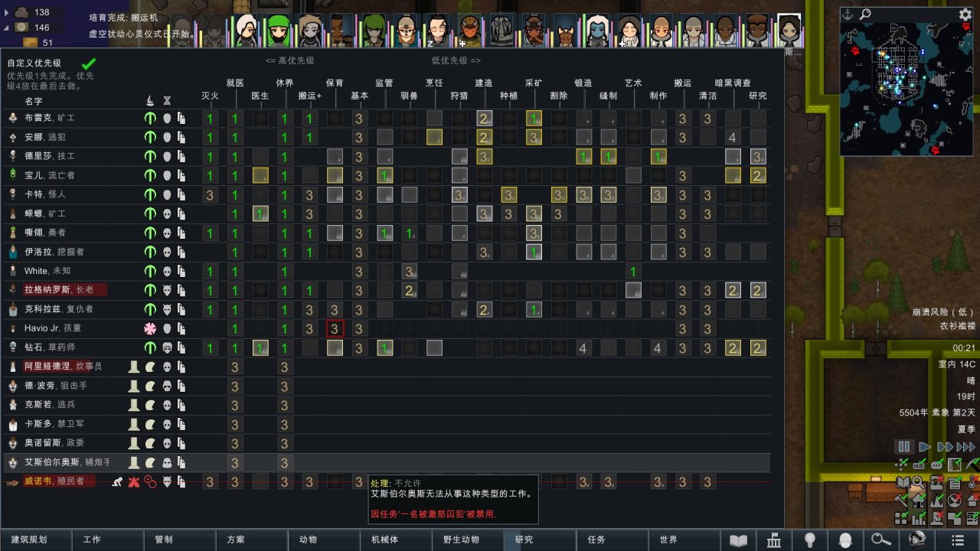This screenshot has width=980, height=551.
Task: Open the 建筑规划 tab
Action: click(x=36, y=540)
